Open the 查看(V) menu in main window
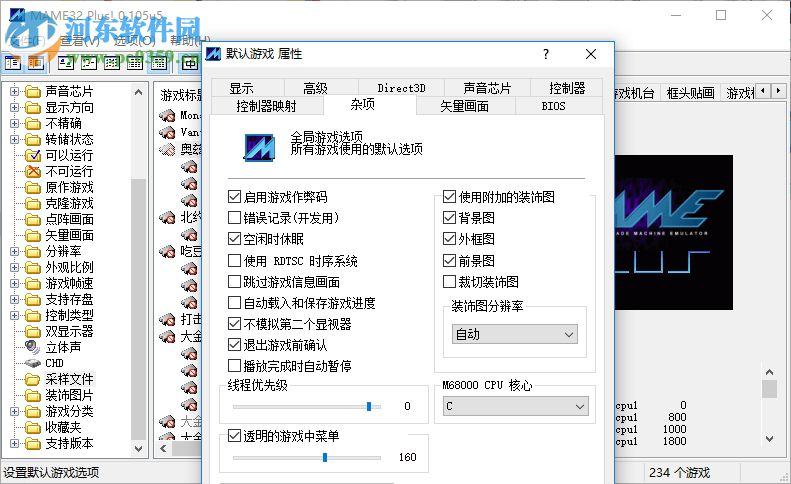This screenshot has width=791, height=484. tap(81, 41)
